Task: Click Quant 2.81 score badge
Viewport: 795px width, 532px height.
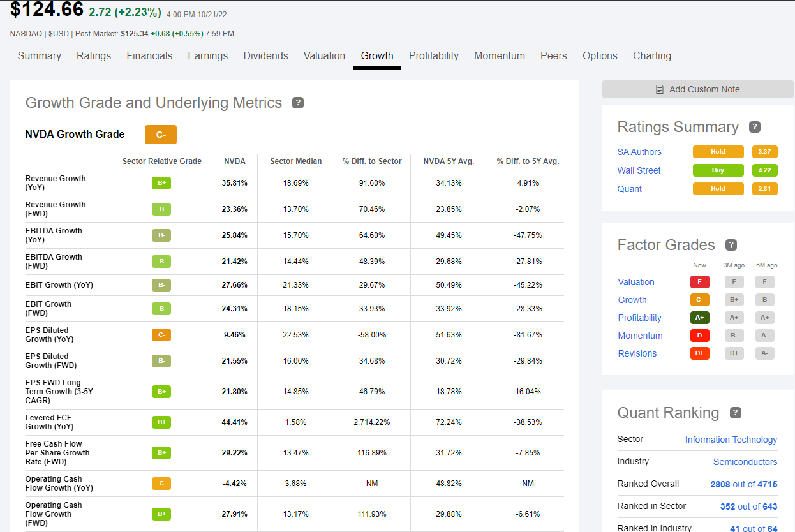Action: 765,189
